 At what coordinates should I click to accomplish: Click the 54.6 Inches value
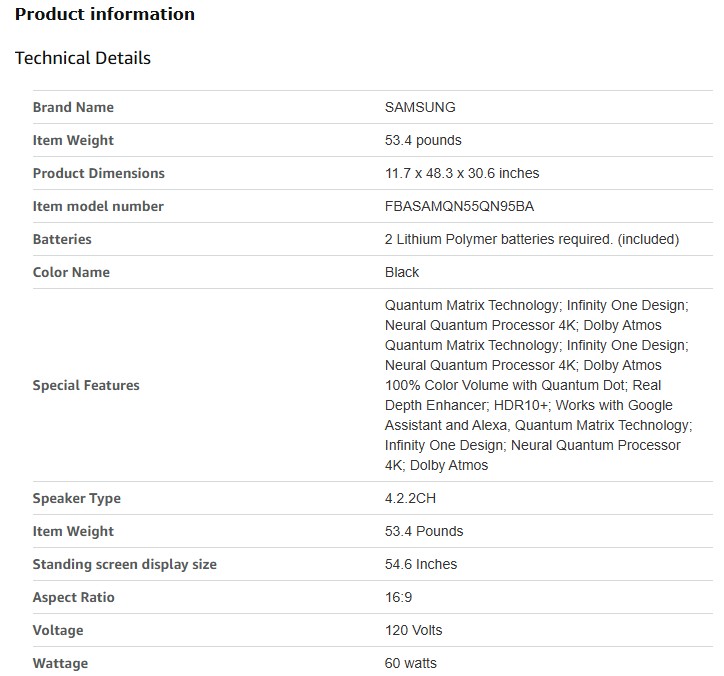coord(420,564)
